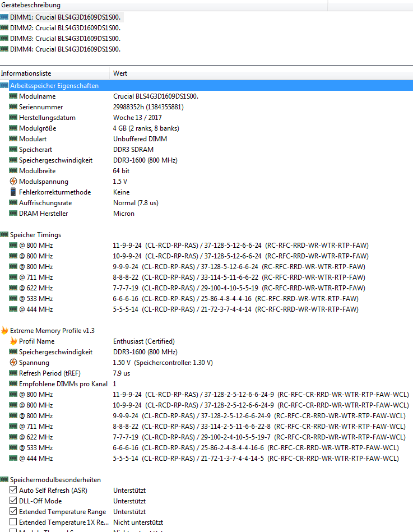Click the DRAM Hersteller value Micron
413x532 pixels.
tap(124, 214)
